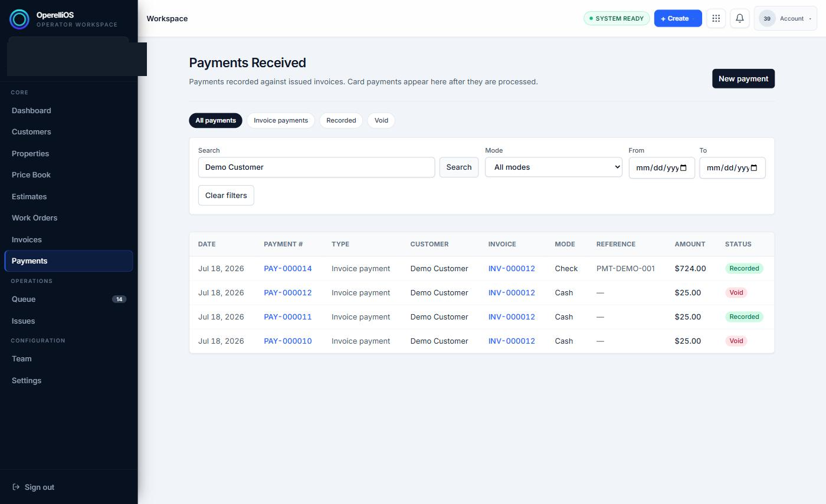
Task: Click the Recorded status of PAY-000014
Action: (x=744, y=268)
